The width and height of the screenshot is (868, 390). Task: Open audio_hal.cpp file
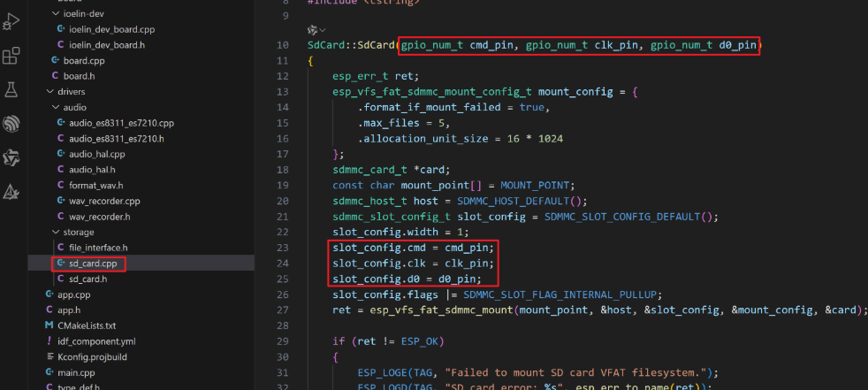(97, 154)
